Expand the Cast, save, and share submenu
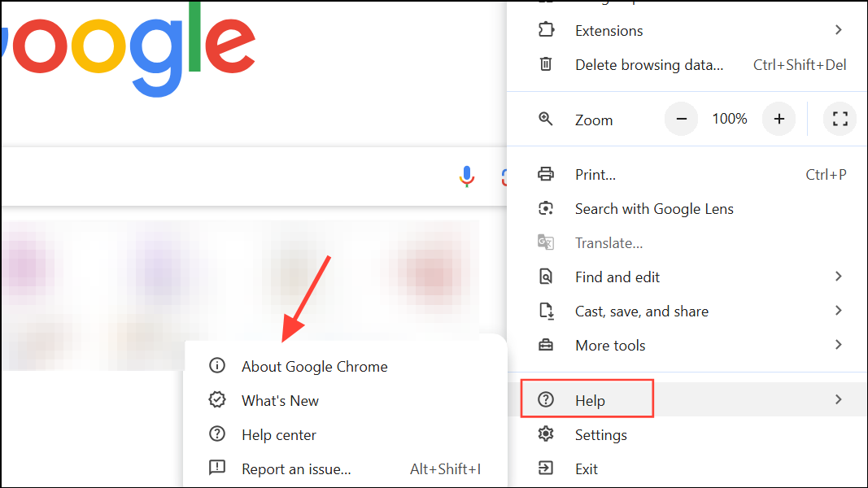 point(838,311)
